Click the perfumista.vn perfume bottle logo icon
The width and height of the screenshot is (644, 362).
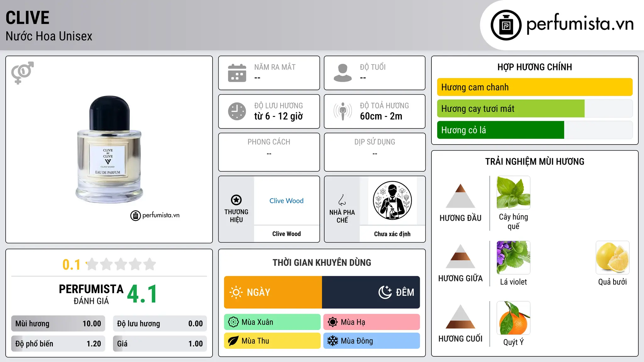pyautogui.click(x=506, y=25)
